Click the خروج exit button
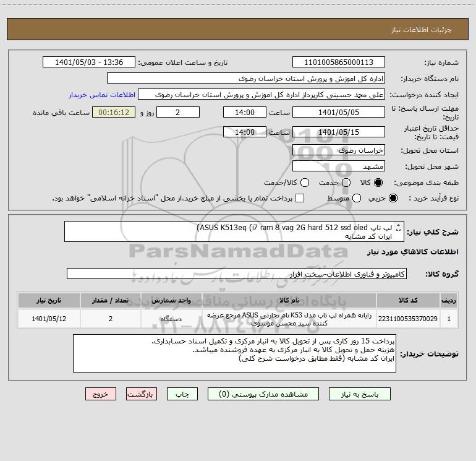This screenshot has width=476, height=461. (101, 394)
